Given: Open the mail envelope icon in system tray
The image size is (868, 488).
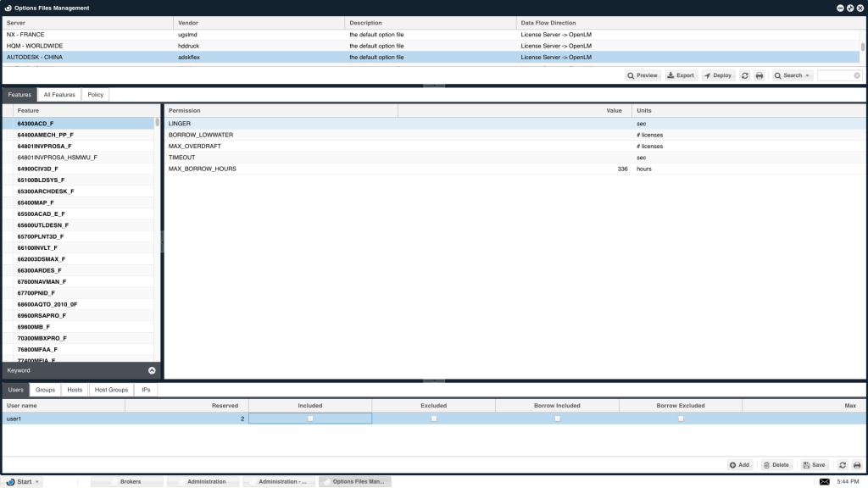Looking at the screenshot, I should (x=824, y=481).
